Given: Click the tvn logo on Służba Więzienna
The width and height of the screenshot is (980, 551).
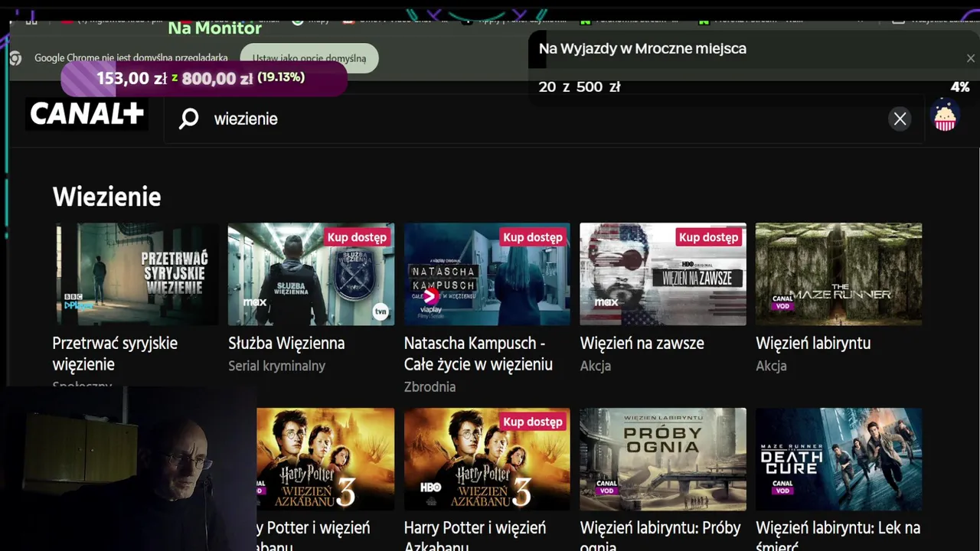Looking at the screenshot, I should (381, 311).
